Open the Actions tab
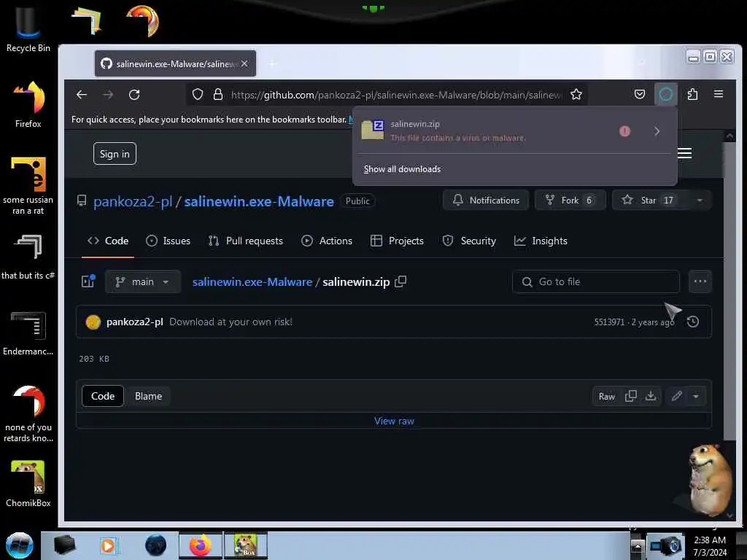747x560 pixels. 327,241
